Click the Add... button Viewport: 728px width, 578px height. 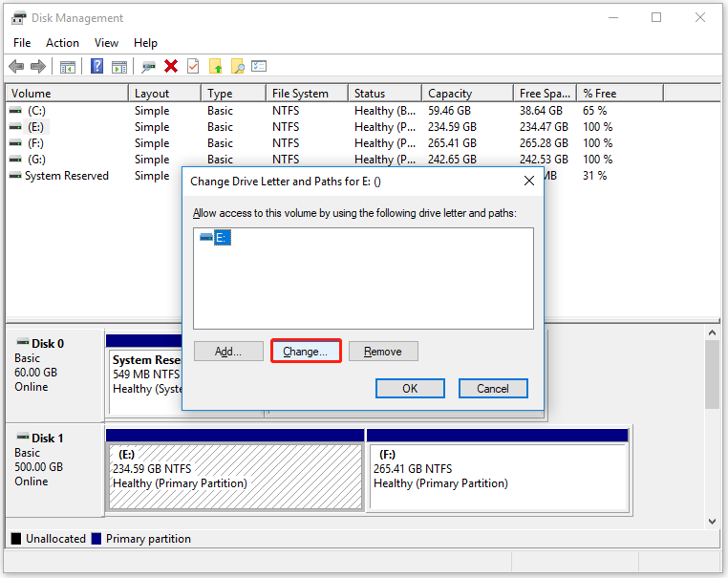228,352
